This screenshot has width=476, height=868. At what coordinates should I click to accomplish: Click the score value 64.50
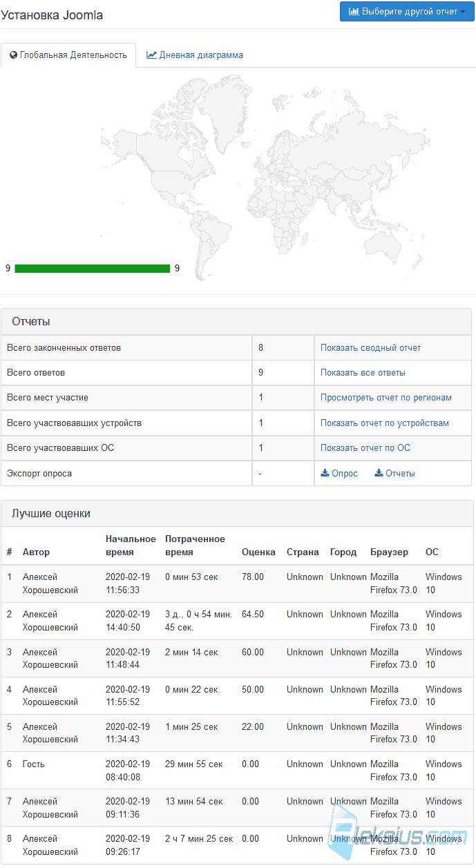253,615
